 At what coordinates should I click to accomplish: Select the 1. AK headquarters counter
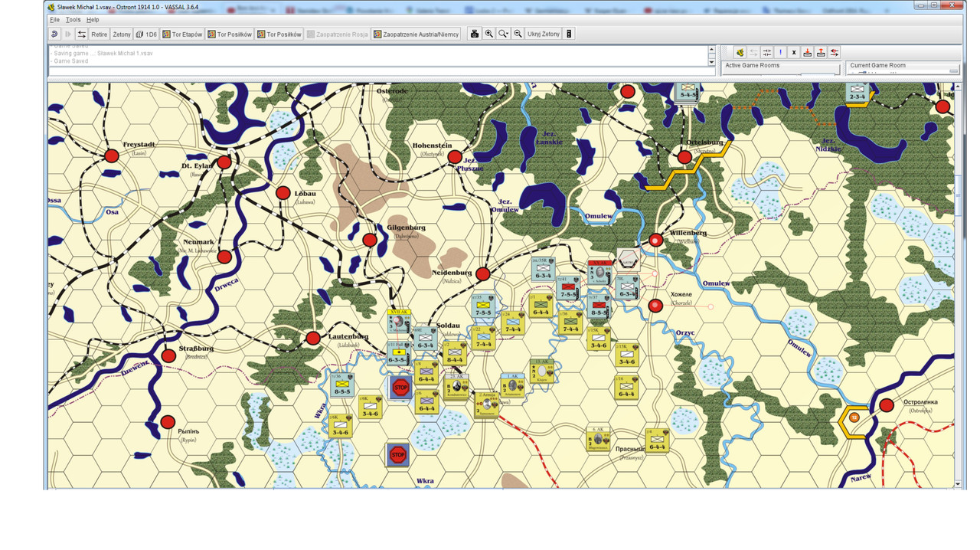(x=512, y=386)
